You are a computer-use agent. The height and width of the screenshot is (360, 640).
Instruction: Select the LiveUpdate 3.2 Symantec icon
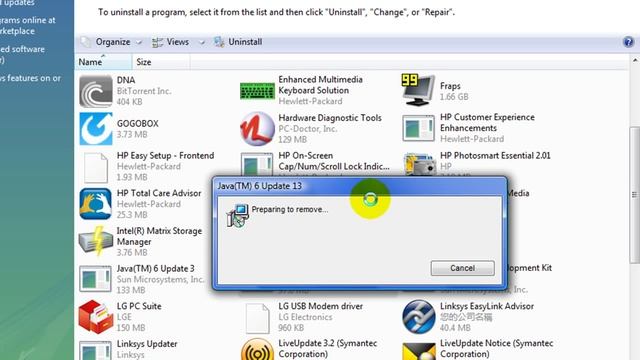pos(257,350)
